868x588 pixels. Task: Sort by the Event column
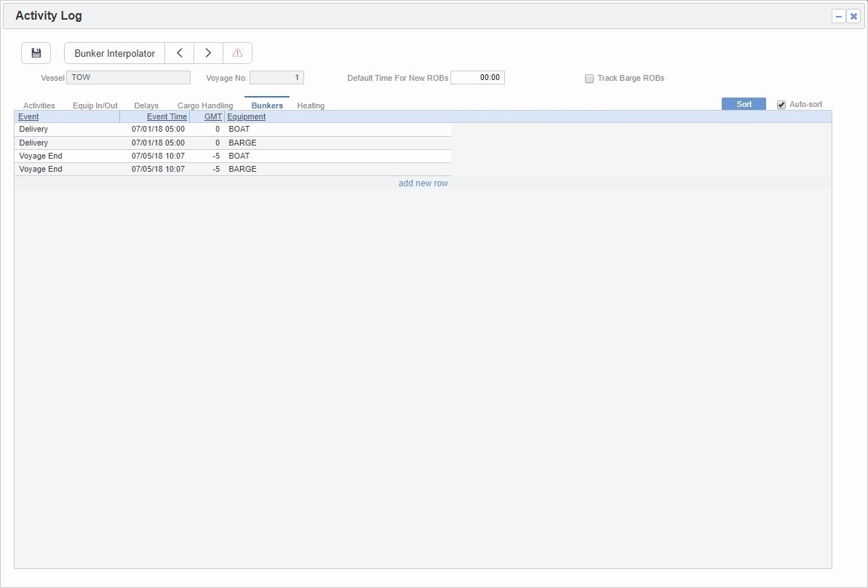tap(28, 116)
